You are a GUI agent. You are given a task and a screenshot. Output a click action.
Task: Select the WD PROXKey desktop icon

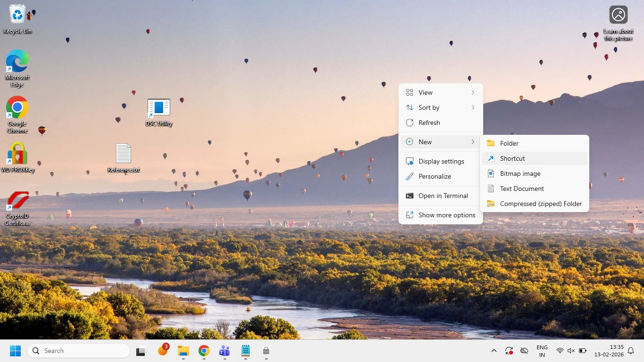coord(17,157)
